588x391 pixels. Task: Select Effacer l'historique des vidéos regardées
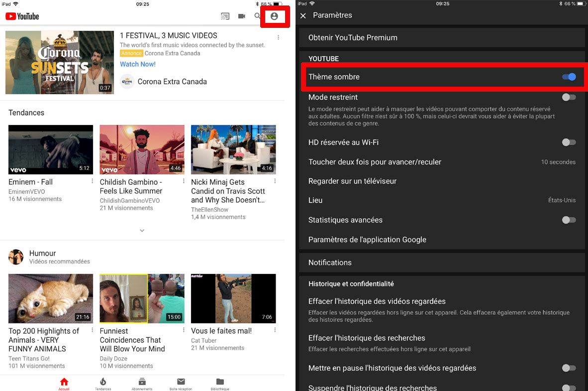point(442,310)
